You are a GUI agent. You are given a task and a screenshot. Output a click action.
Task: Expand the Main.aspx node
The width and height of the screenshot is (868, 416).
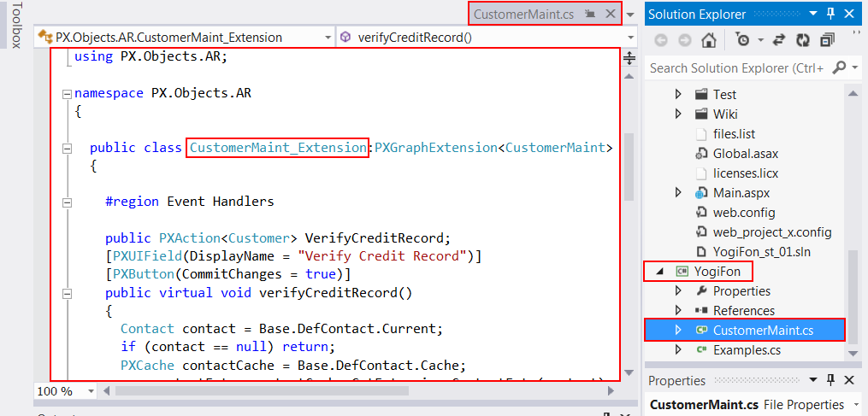tap(679, 193)
